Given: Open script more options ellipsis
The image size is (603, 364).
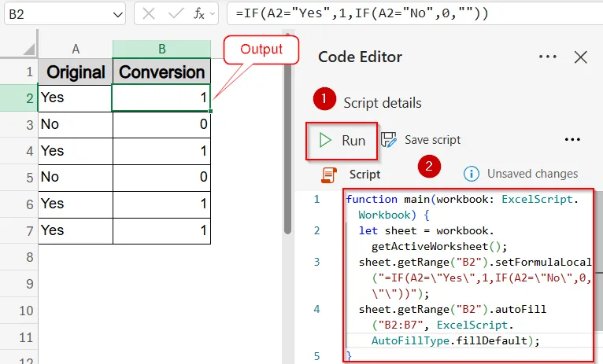Looking at the screenshot, I should [572, 140].
